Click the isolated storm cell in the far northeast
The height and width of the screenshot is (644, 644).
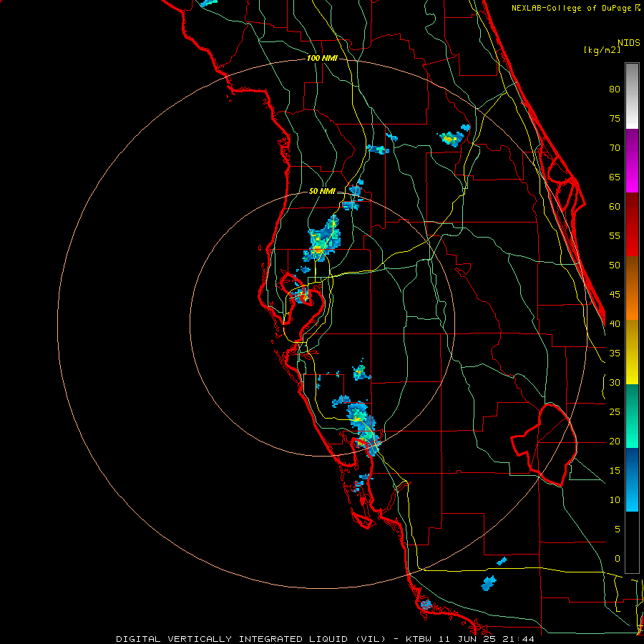pos(453,137)
